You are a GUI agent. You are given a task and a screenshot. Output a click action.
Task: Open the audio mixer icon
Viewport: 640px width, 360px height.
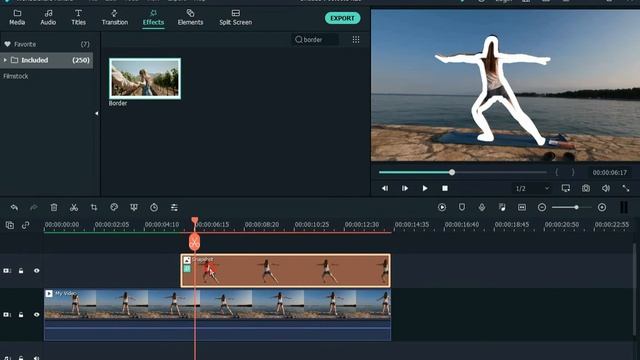click(502, 207)
